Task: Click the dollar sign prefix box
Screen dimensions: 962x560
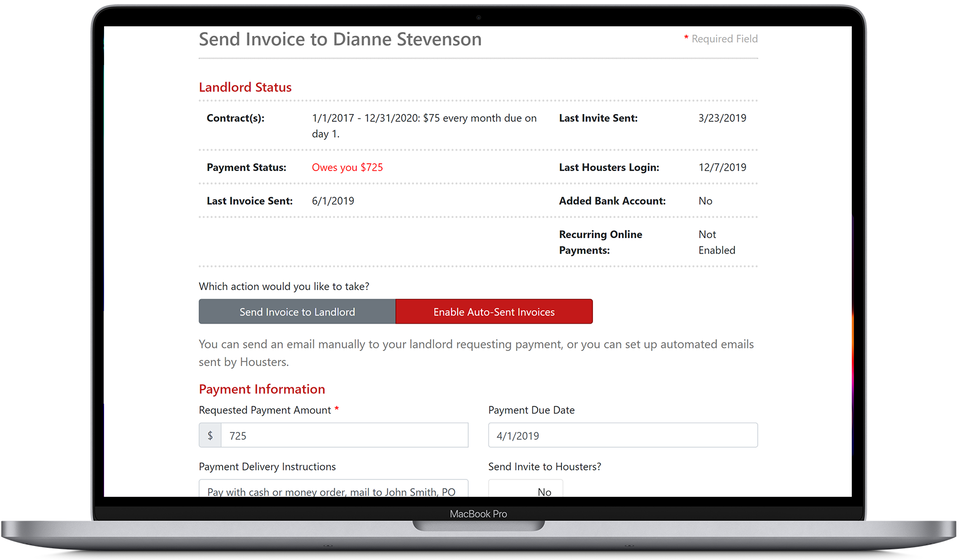Action: 210,435
